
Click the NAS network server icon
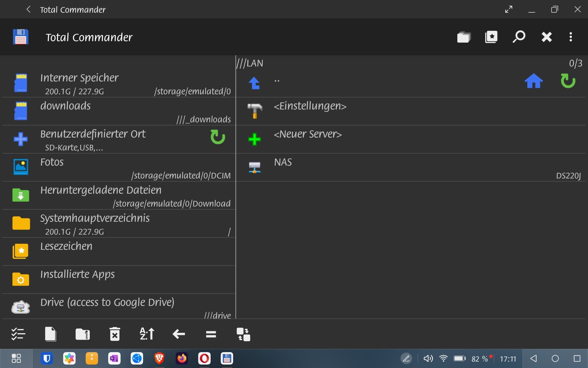[x=254, y=167]
